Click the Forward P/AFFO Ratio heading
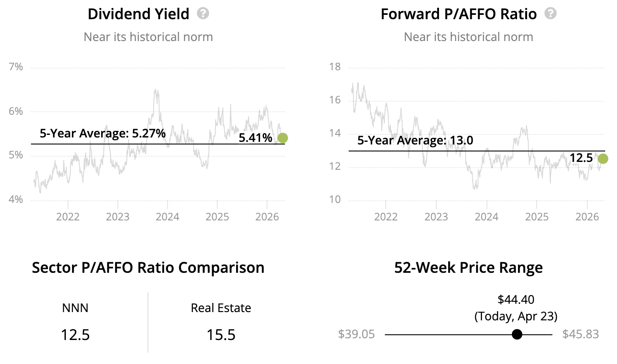This screenshot has height=364, width=617. tap(459, 14)
